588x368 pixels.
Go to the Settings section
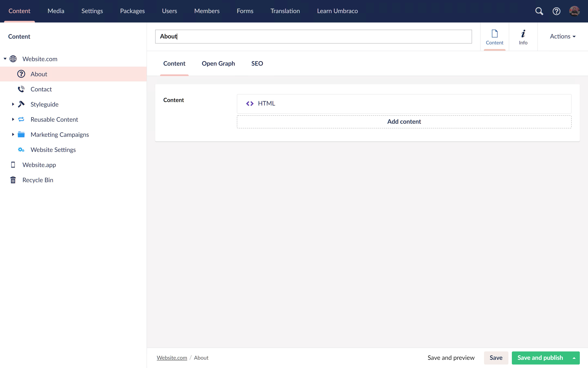[92, 11]
